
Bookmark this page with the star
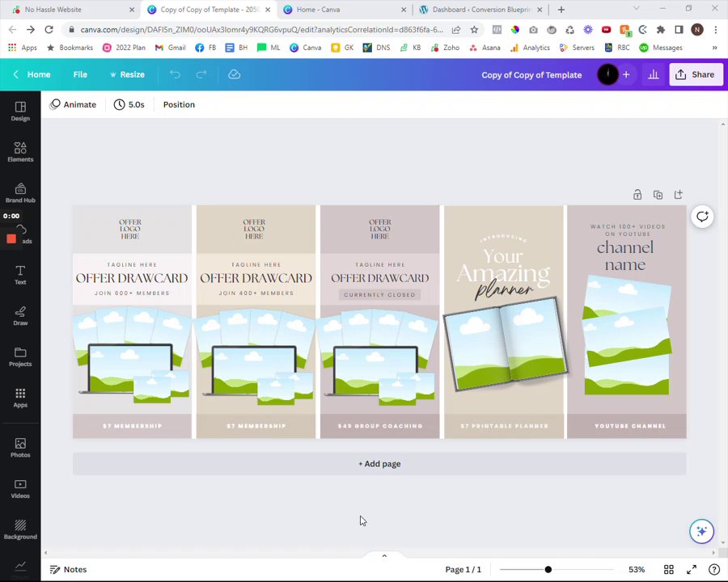click(x=474, y=30)
